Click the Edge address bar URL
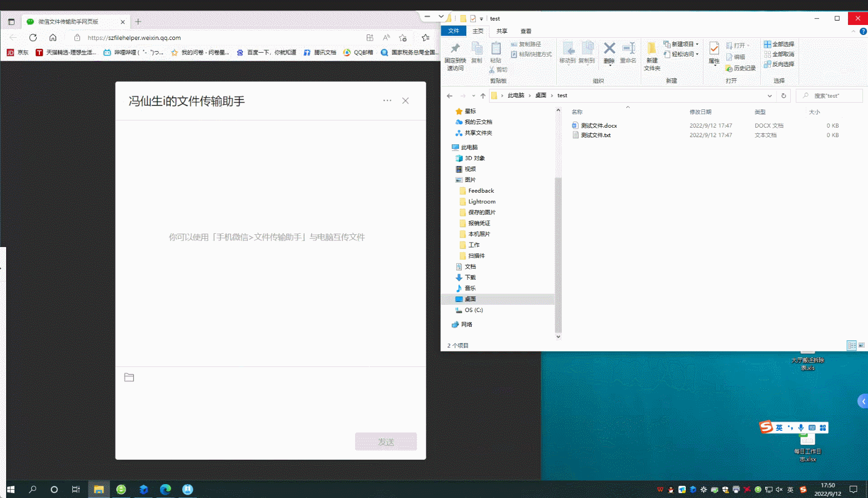The width and height of the screenshot is (868, 498). (x=134, y=38)
